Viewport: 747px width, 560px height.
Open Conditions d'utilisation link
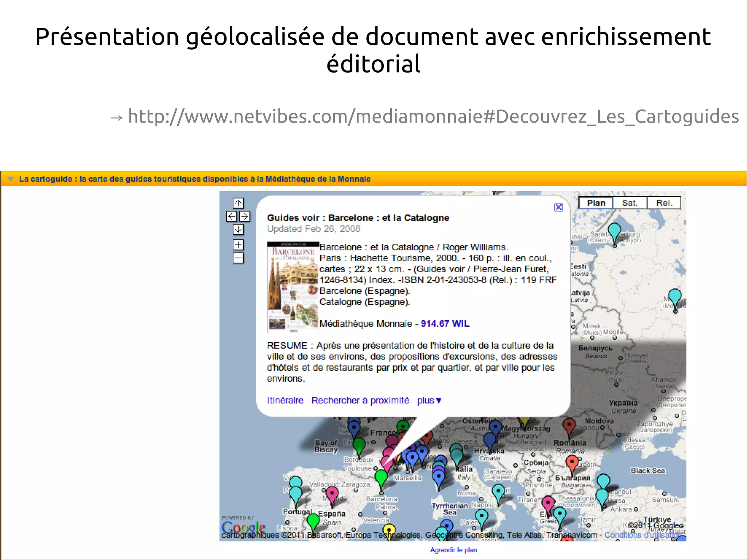(643, 535)
